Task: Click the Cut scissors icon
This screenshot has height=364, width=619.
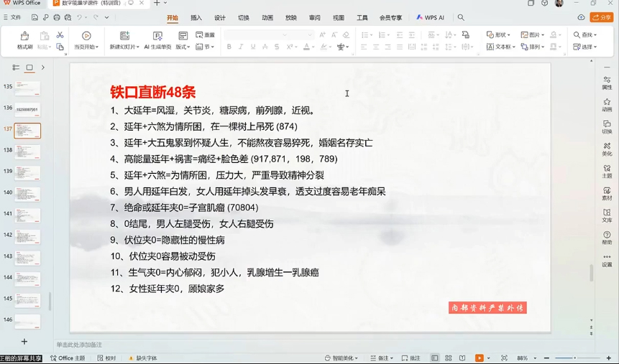Action: pyautogui.click(x=60, y=35)
